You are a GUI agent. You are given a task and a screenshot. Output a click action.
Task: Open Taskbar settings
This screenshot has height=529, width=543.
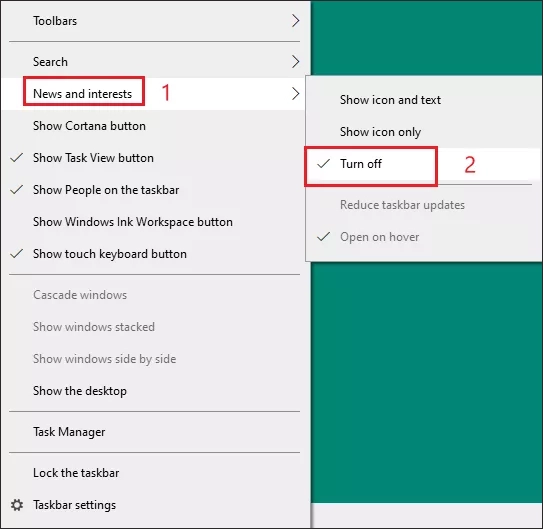pyautogui.click(x=153, y=505)
